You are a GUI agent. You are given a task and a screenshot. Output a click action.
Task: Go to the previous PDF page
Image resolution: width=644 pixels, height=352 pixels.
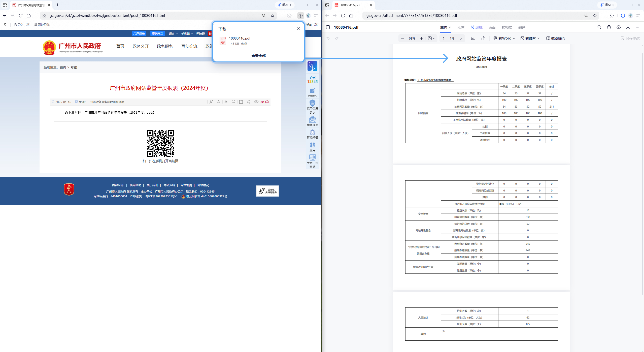tap(443, 38)
